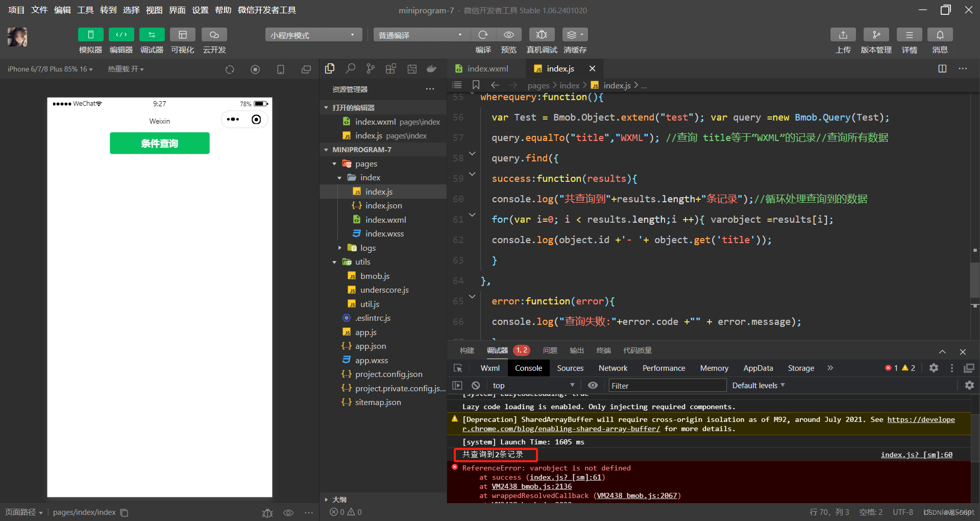980x521 pixels.
Task: Tap the green 条件查询 button in simulator
Action: point(160,143)
